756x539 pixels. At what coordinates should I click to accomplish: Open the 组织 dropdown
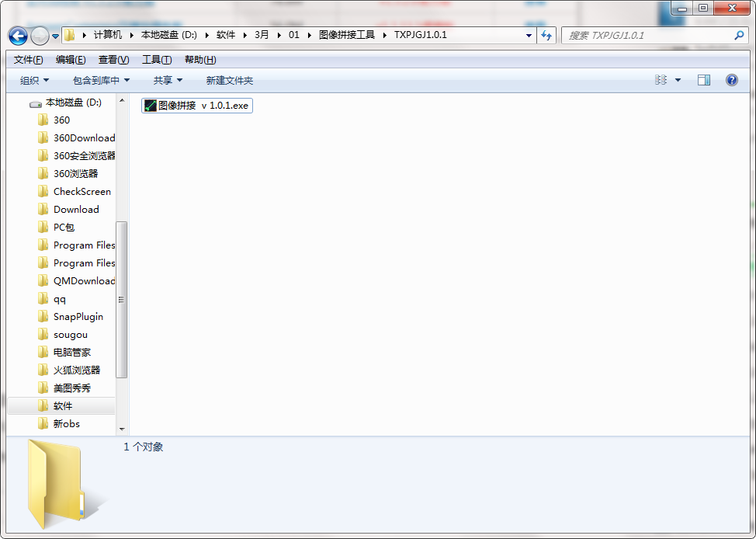34,81
